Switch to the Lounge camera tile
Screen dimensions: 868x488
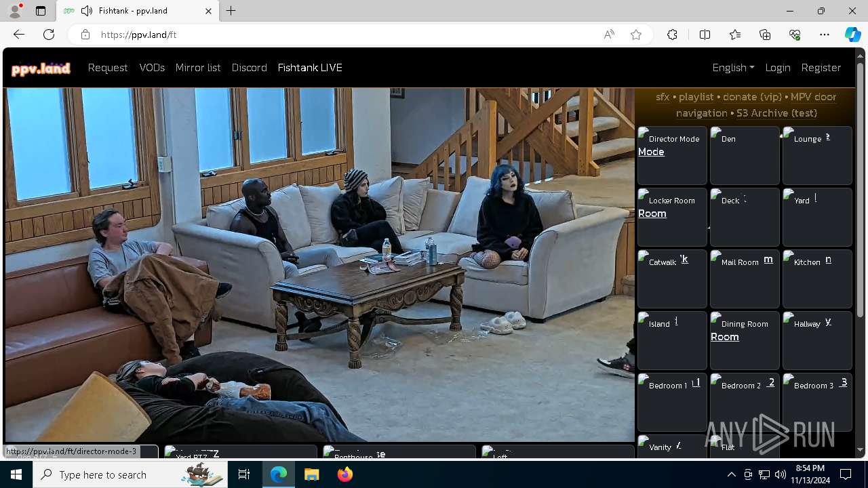coord(817,155)
